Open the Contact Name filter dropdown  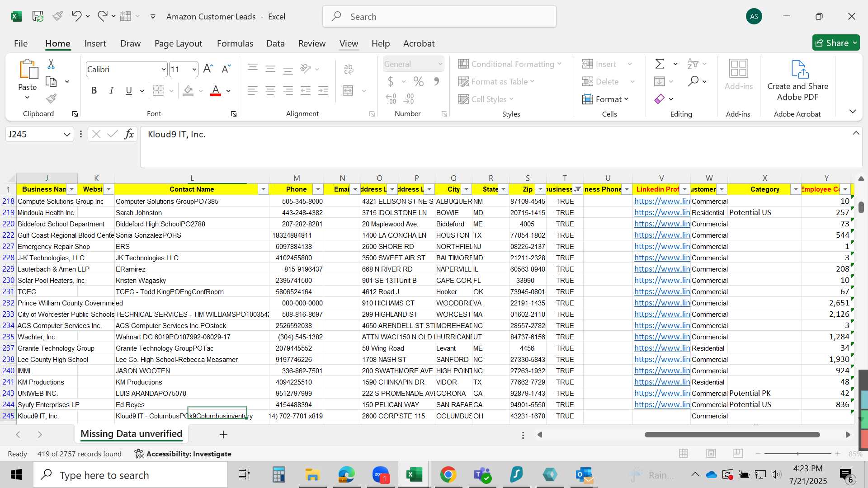263,189
